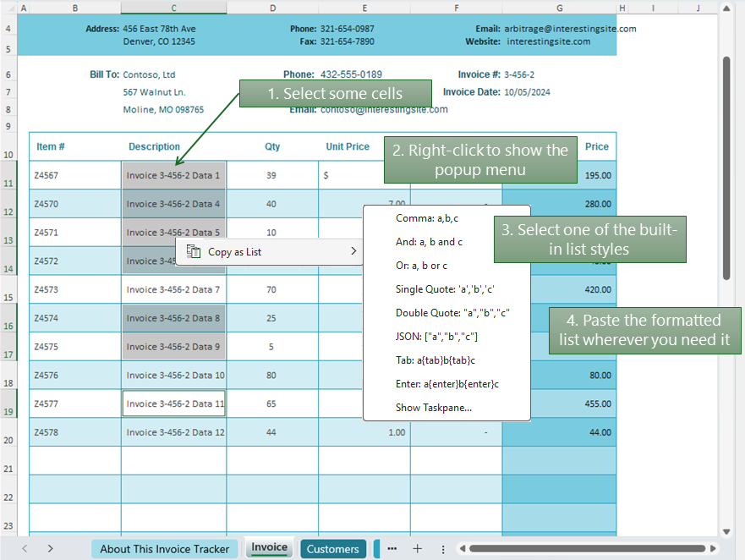Select row 21 header
The width and height of the screenshot is (745, 560).
(x=8, y=469)
